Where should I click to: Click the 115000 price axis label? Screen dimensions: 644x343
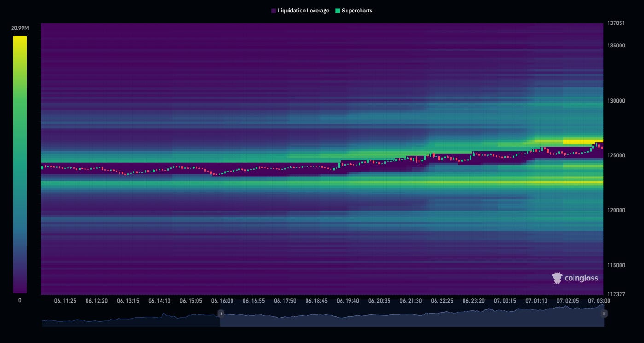tap(615, 265)
